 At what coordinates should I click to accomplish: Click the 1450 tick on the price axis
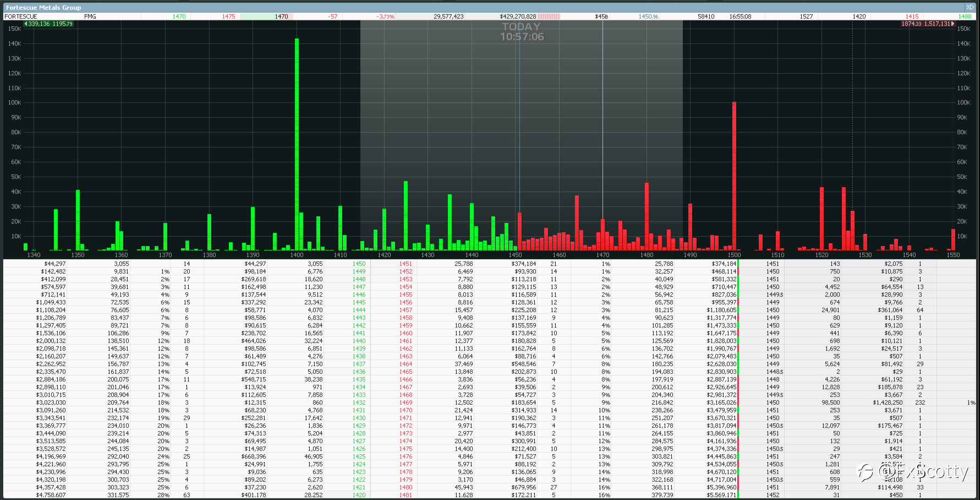point(516,255)
